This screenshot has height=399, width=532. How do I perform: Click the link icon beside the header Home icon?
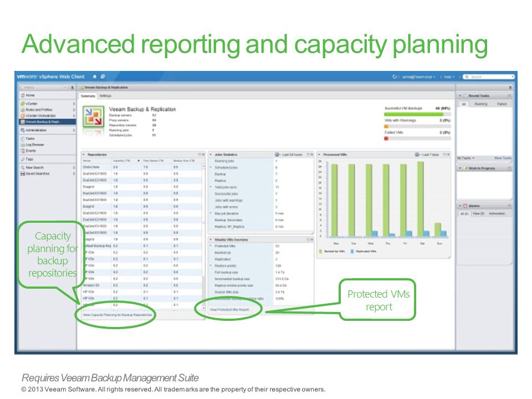[x=103, y=76]
